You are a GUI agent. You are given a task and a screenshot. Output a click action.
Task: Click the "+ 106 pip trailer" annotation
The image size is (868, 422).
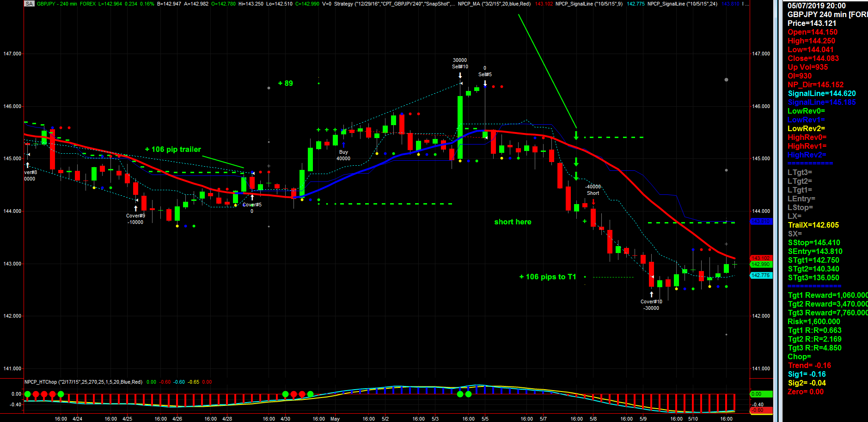point(173,149)
